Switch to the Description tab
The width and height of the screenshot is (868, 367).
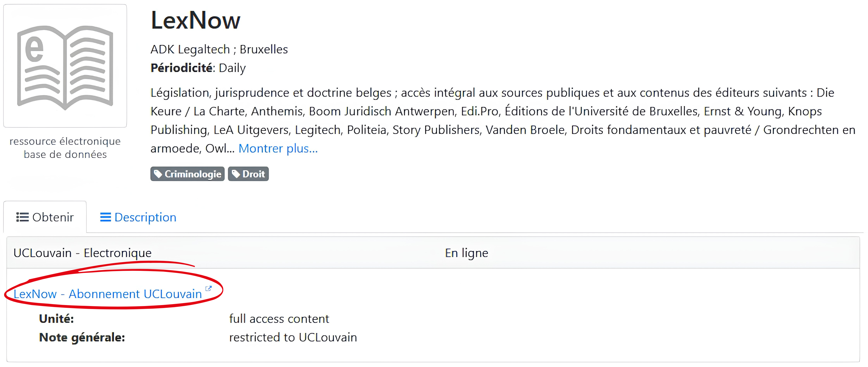pyautogui.click(x=138, y=217)
